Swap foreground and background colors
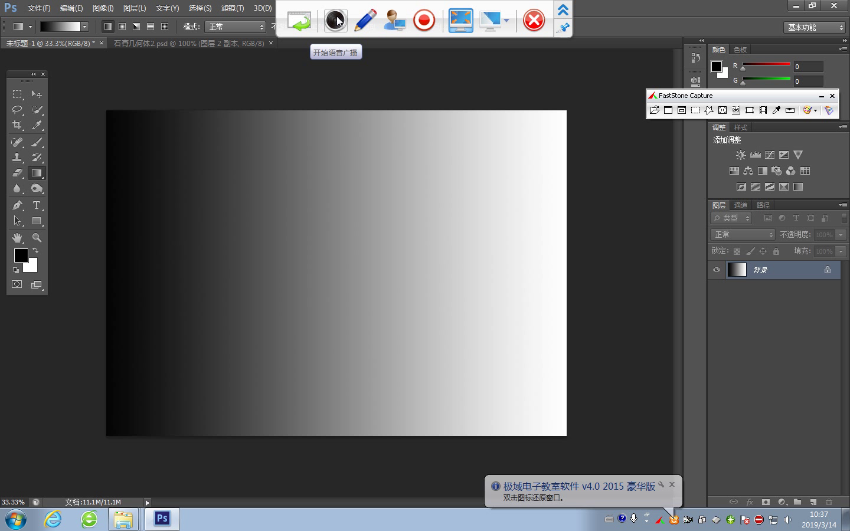This screenshot has height=531, width=850. click(35, 251)
